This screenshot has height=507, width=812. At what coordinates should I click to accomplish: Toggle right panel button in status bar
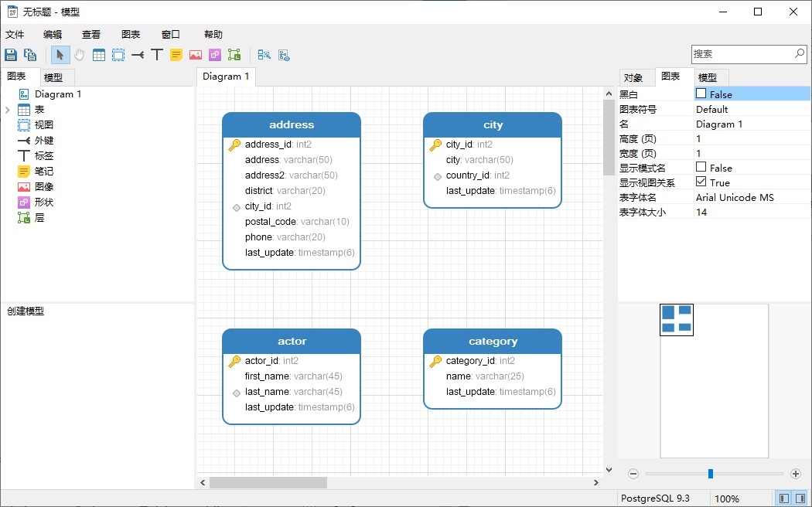point(800,498)
